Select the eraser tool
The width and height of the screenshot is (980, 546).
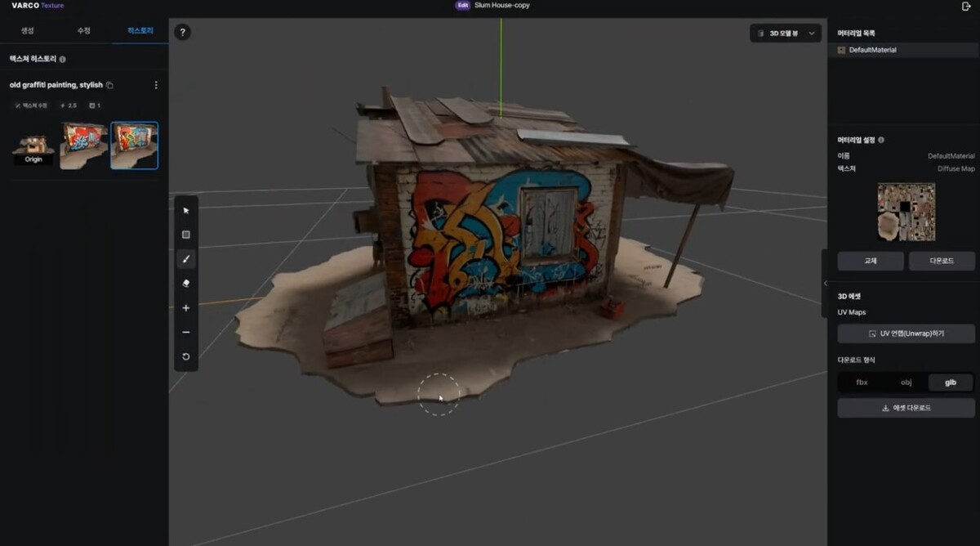point(186,284)
